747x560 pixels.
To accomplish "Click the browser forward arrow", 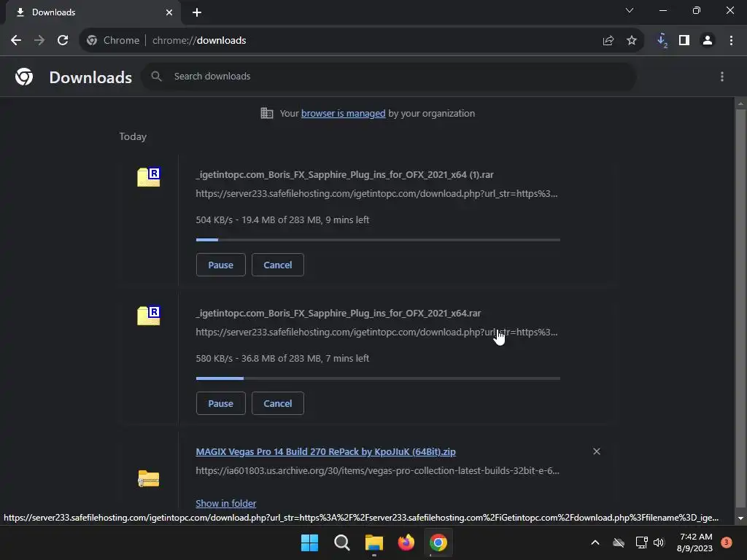I will coord(39,41).
